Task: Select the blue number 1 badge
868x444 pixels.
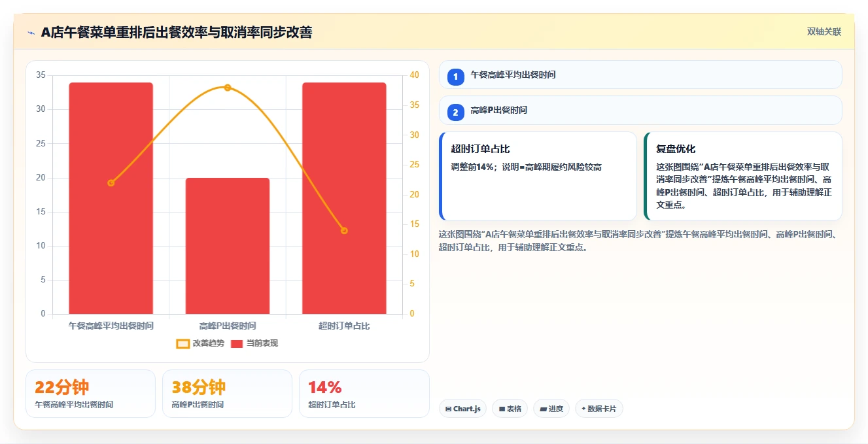Action: [x=456, y=77]
